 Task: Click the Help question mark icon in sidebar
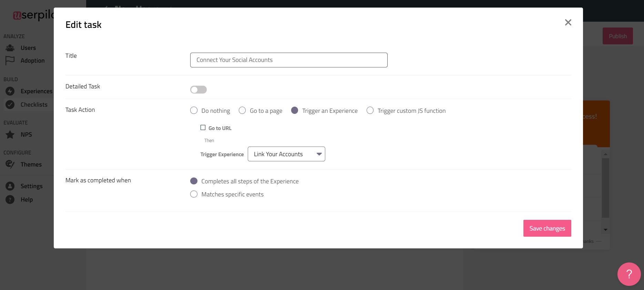(x=10, y=200)
